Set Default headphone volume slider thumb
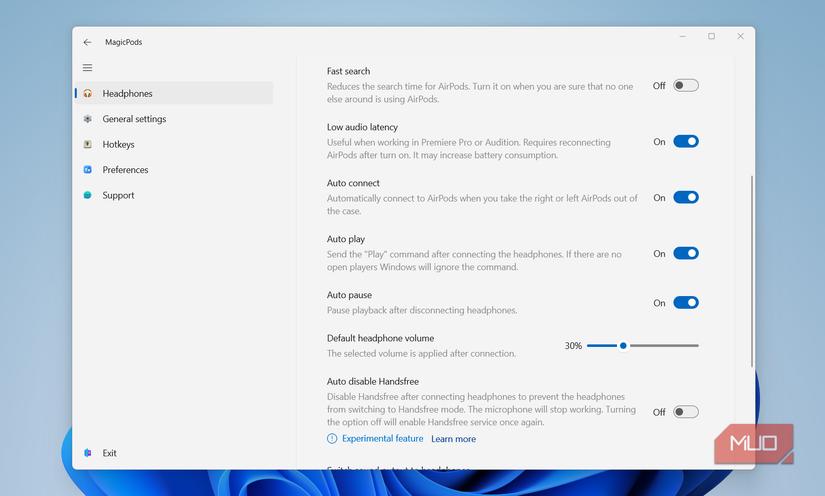 pyautogui.click(x=623, y=346)
